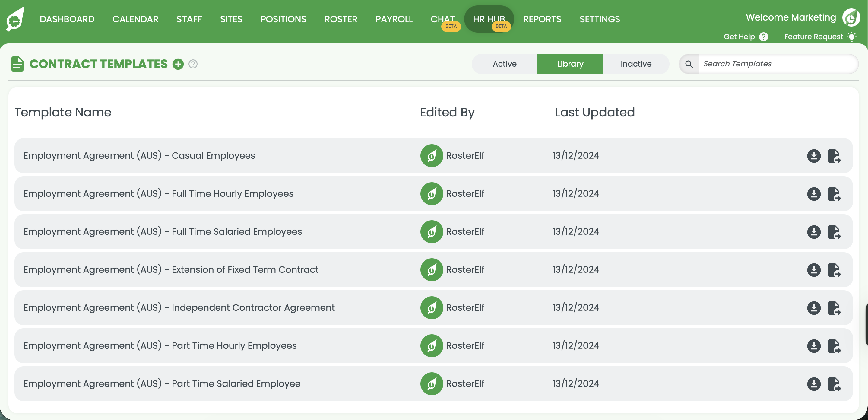868x420 pixels.
Task: Download the Casual Employees agreement template
Action: point(814,156)
